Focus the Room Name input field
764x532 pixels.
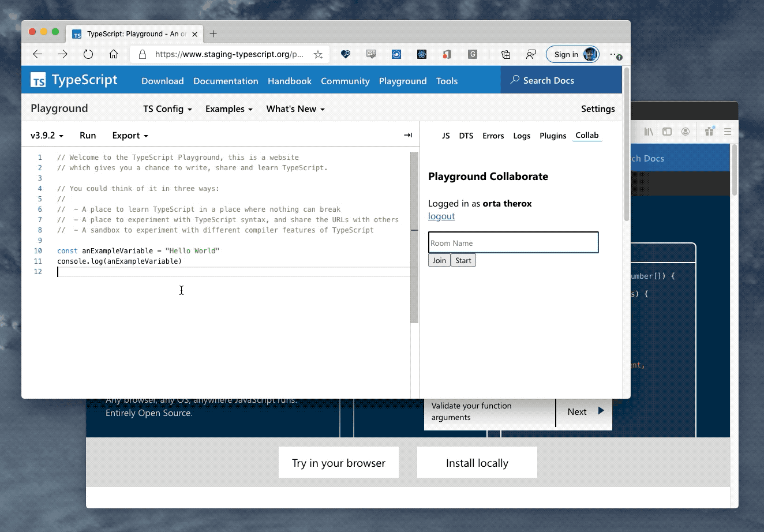coord(514,242)
